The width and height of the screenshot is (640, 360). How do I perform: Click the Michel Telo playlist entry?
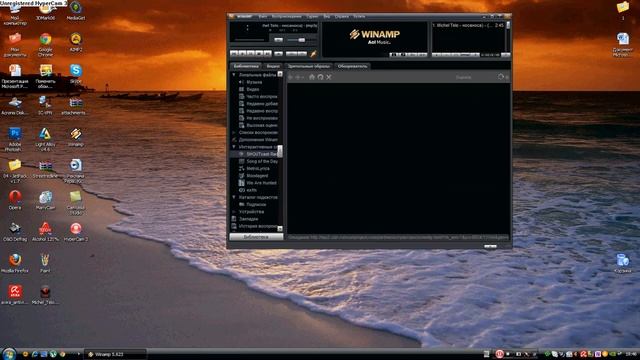(468, 25)
